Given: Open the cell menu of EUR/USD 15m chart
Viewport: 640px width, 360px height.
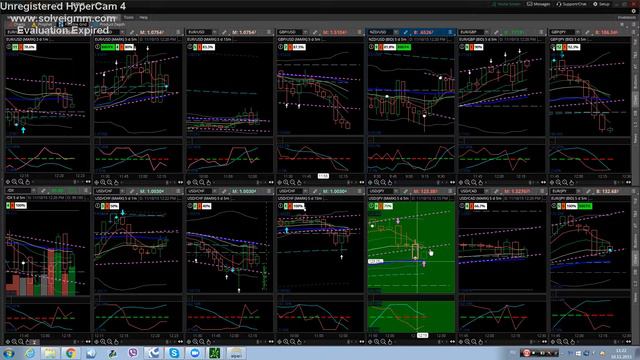Looking at the screenshot, I should (269, 32).
